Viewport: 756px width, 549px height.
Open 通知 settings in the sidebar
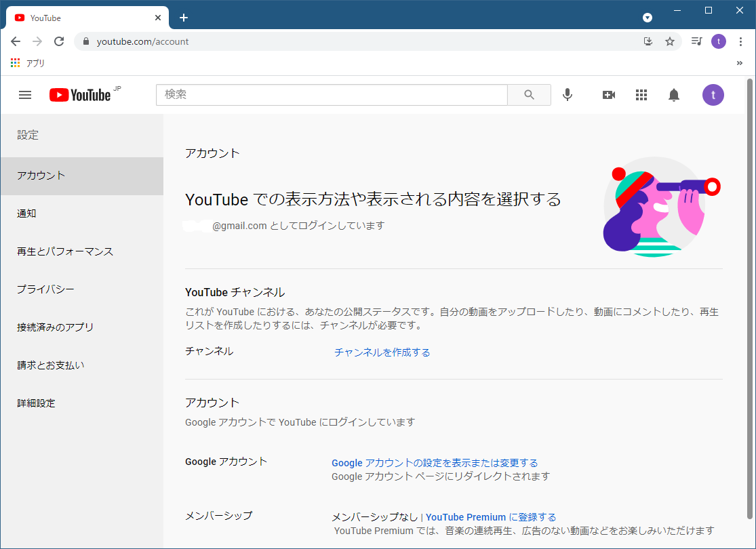click(x=82, y=213)
